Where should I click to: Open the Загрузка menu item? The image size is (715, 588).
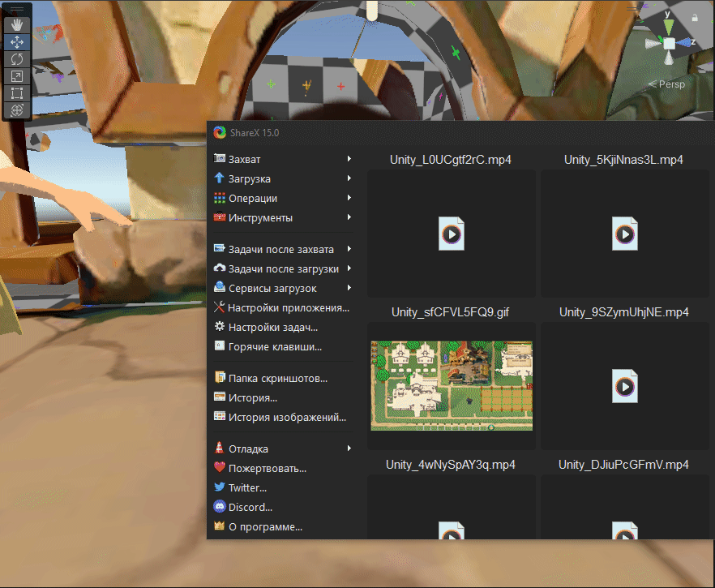[x=283, y=178]
